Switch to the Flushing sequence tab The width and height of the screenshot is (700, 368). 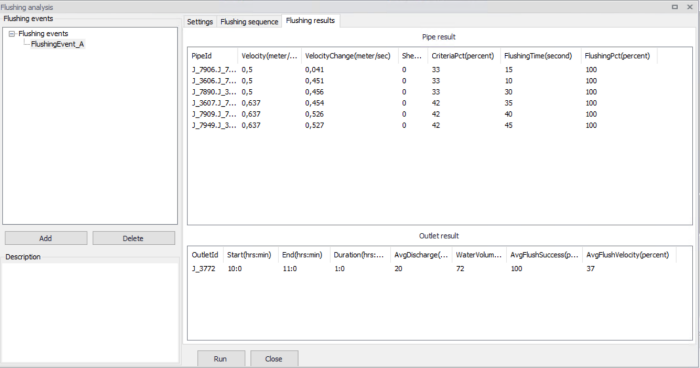point(249,21)
